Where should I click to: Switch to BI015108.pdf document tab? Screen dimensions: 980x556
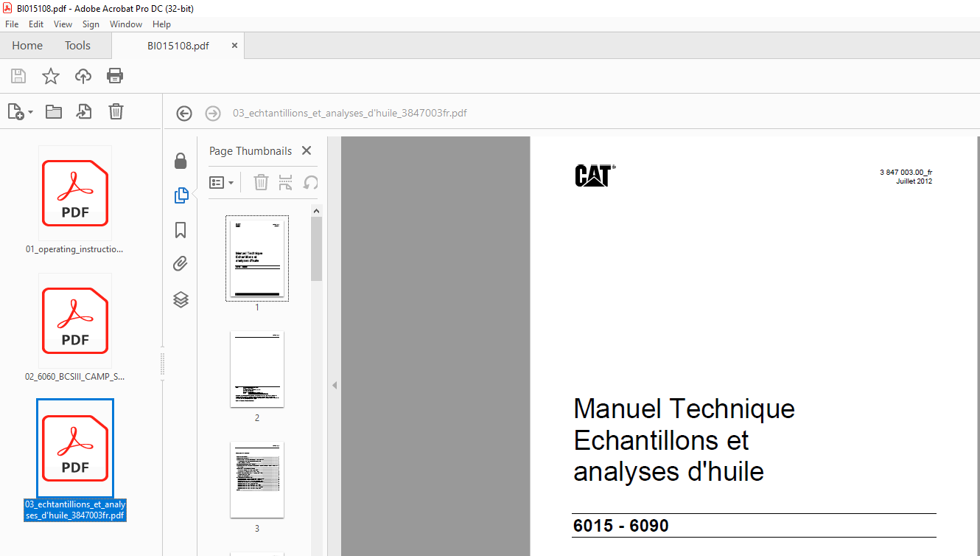tap(178, 46)
